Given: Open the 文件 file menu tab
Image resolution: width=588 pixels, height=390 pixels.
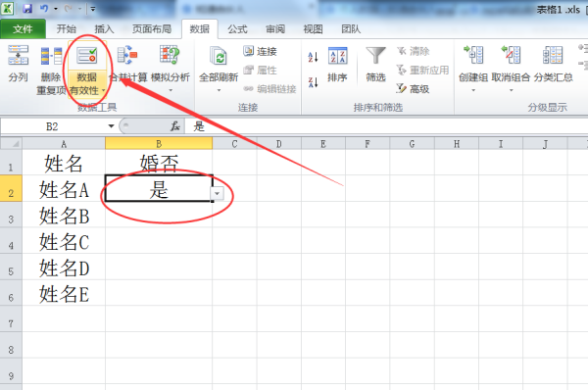Looking at the screenshot, I should (23, 28).
